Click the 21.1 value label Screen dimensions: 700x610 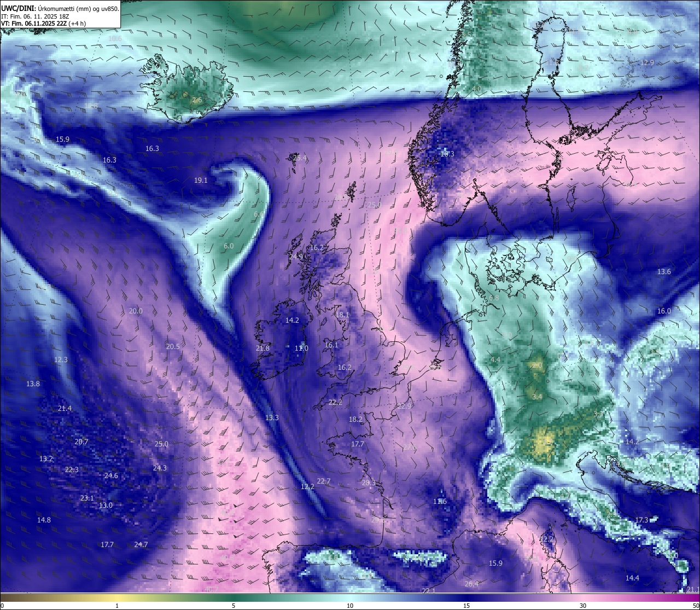point(692,589)
